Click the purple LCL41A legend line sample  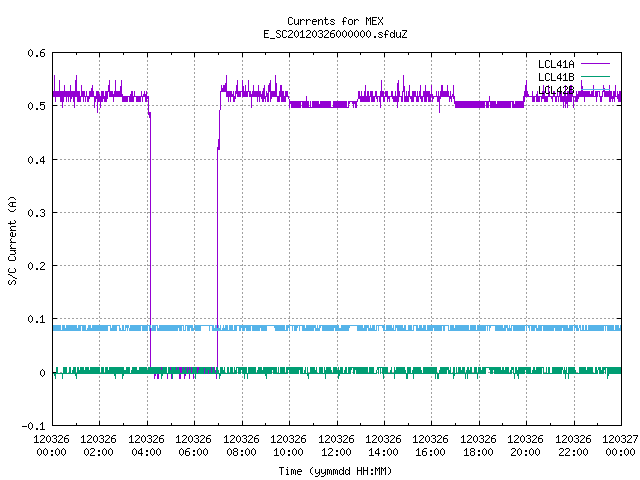(595, 64)
